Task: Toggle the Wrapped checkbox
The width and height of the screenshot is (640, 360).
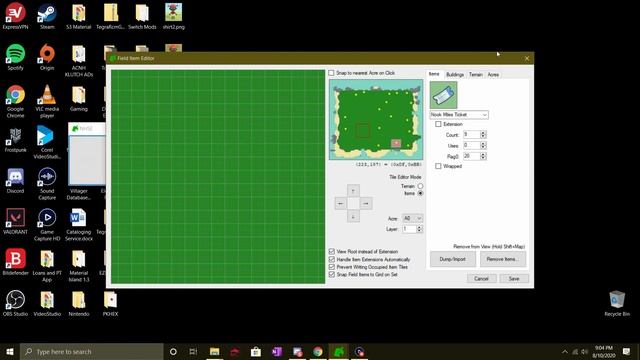Action: click(x=438, y=166)
